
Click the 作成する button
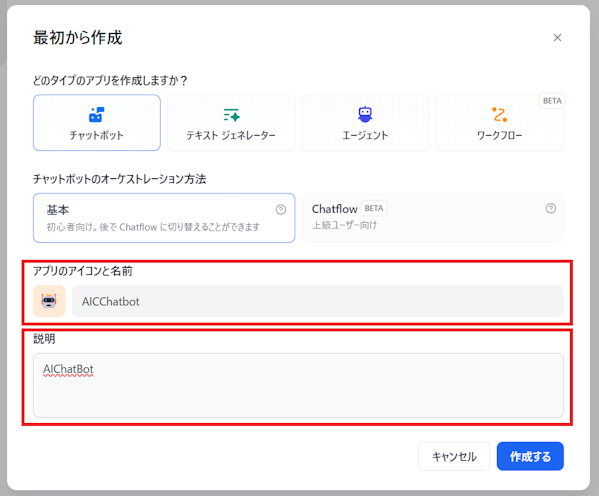click(x=530, y=456)
